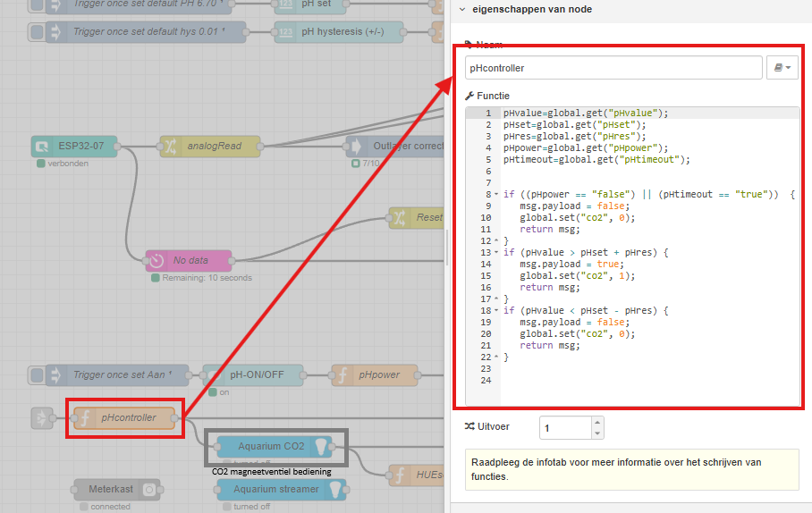Click the pHcontroller function node icon
The image size is (812, 513).
(x=85, y=417)
